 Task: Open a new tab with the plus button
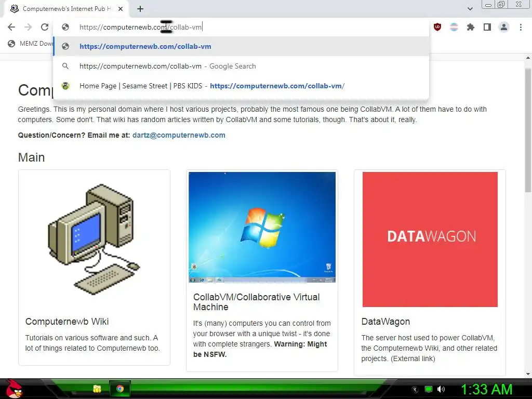tap(140, 9)
